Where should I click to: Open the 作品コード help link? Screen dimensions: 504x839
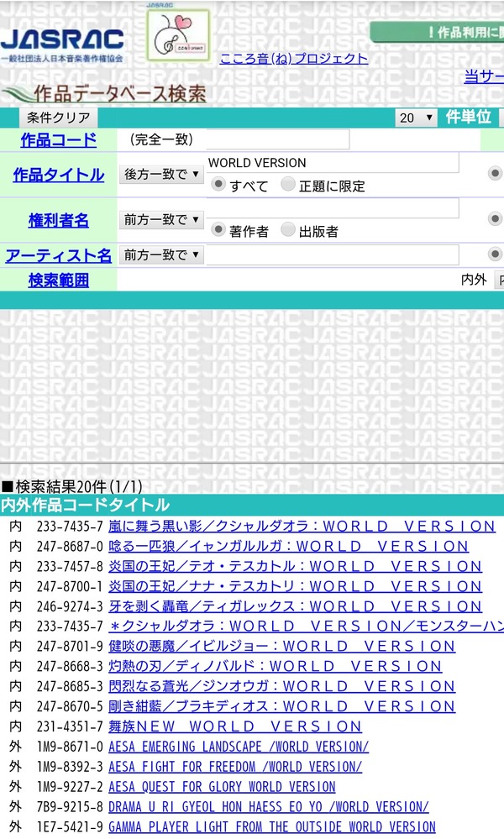59,140
